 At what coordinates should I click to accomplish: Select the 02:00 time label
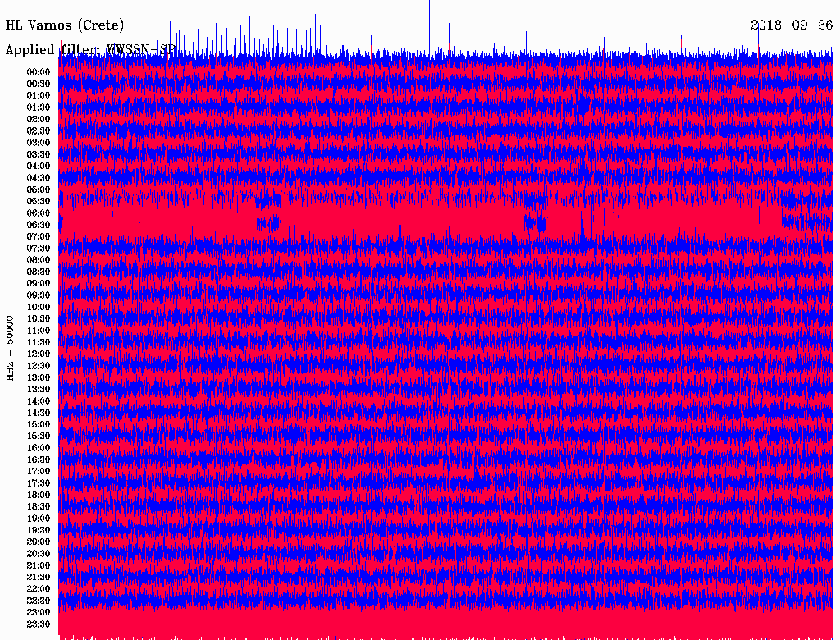click(39, 119)
